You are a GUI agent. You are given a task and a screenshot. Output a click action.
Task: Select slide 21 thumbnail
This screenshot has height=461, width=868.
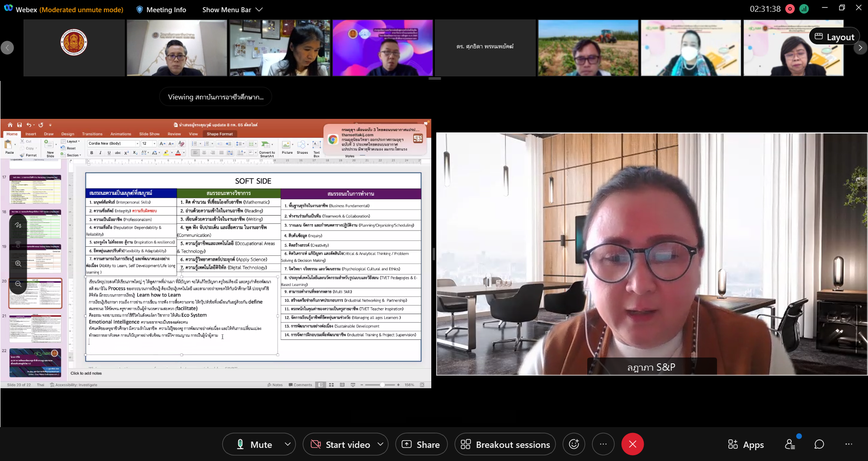point(35,328)
